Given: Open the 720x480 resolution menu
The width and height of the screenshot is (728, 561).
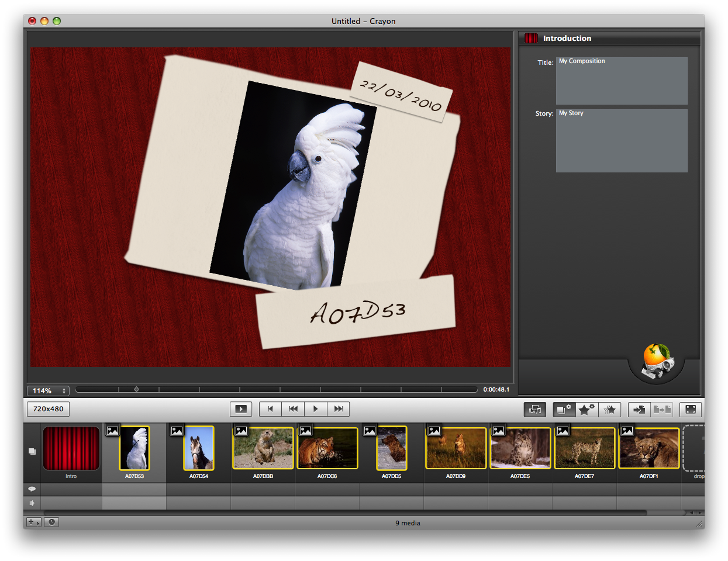Looking at the screenshot, I should [48, 409].
